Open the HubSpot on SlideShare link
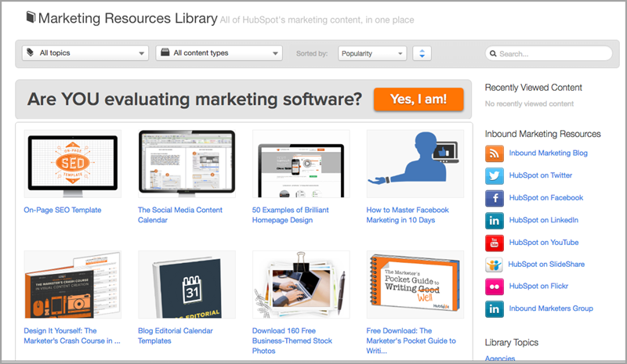The height and width of the screenshot is (364, 627). [x=546, y=264]
